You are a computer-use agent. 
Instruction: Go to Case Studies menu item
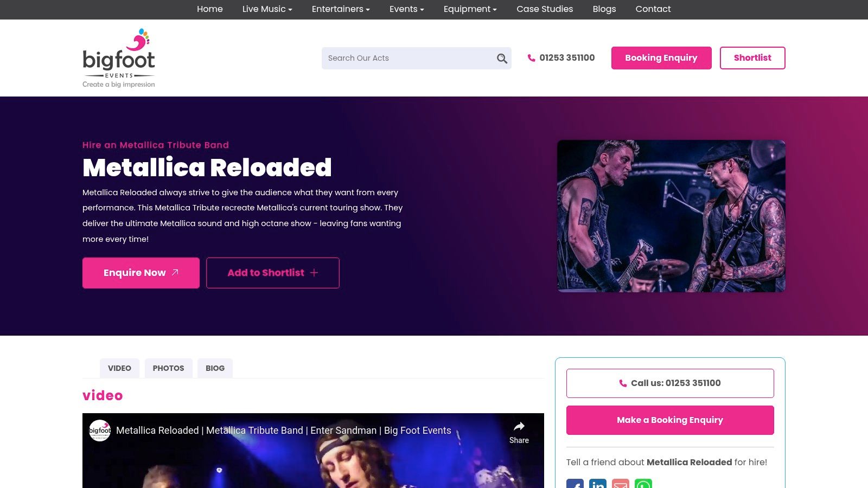[x=545, y=9]
